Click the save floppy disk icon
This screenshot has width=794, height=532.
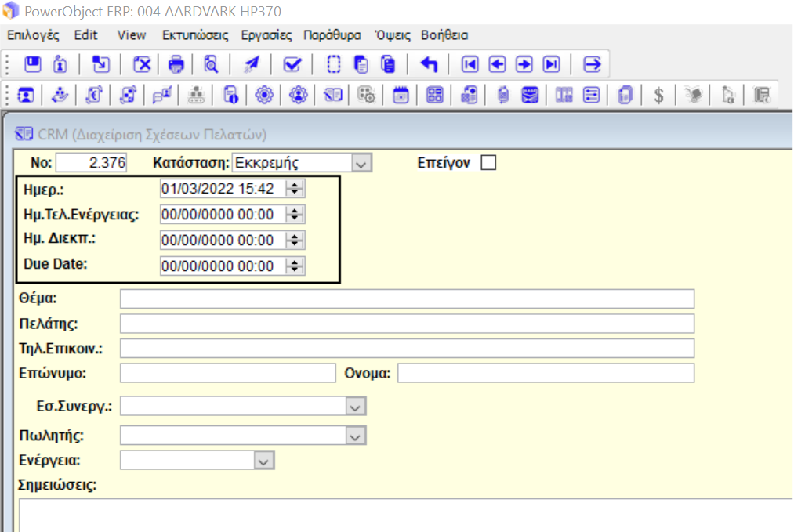click(x=32, y=64)
